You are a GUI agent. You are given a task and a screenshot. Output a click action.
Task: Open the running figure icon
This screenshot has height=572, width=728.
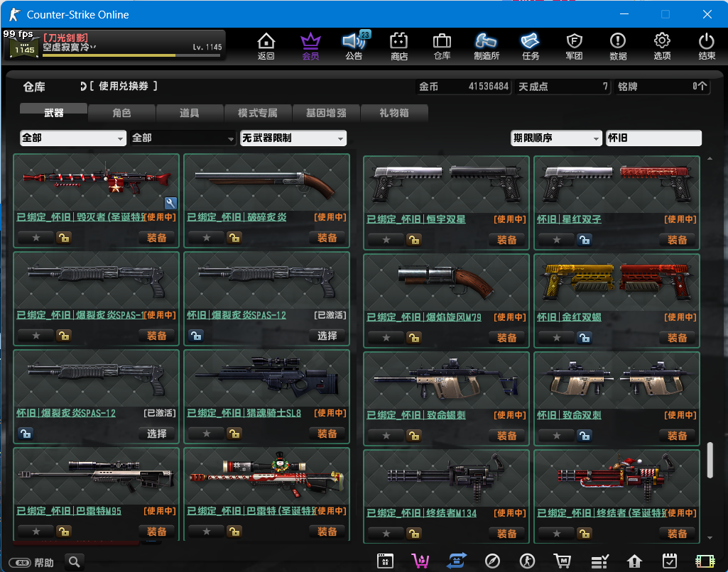[x=528, y=561]
